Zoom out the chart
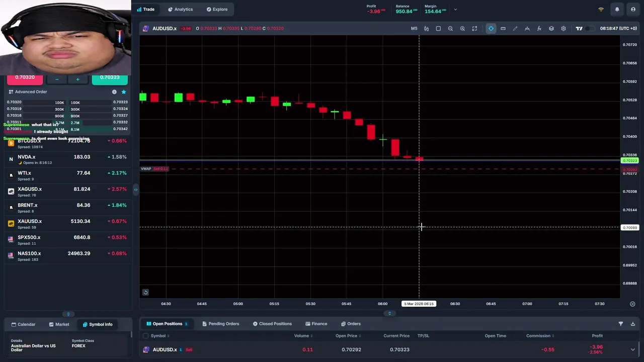 (x=450, y=29)
